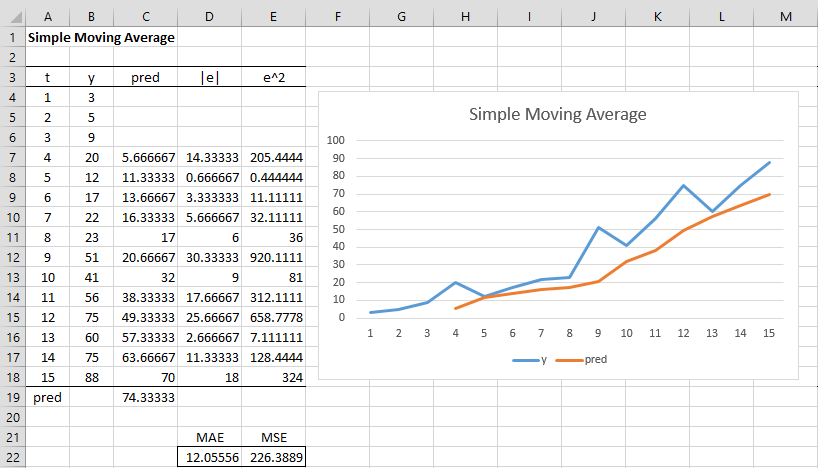Screen dimensions: 818x468
Task: Click the 100 label on chart axis
Action: click(x=335, y=140)
